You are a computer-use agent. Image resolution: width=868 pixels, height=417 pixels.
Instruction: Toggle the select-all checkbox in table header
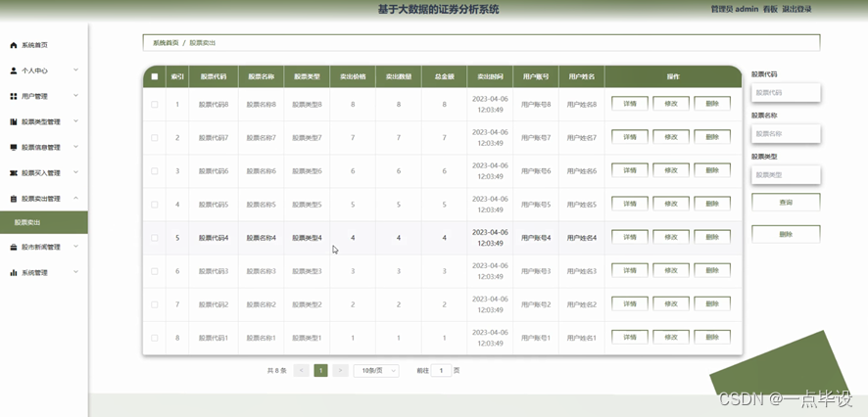155,77
